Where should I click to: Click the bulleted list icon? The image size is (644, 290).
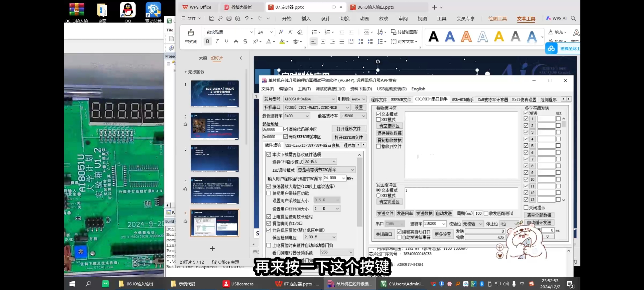click(314, 32)
